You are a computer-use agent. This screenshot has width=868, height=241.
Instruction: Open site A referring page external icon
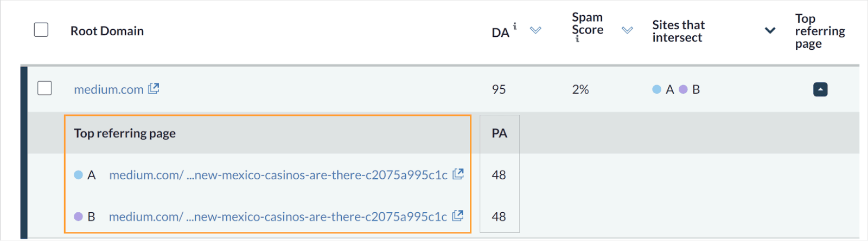(x=458, y=174)
